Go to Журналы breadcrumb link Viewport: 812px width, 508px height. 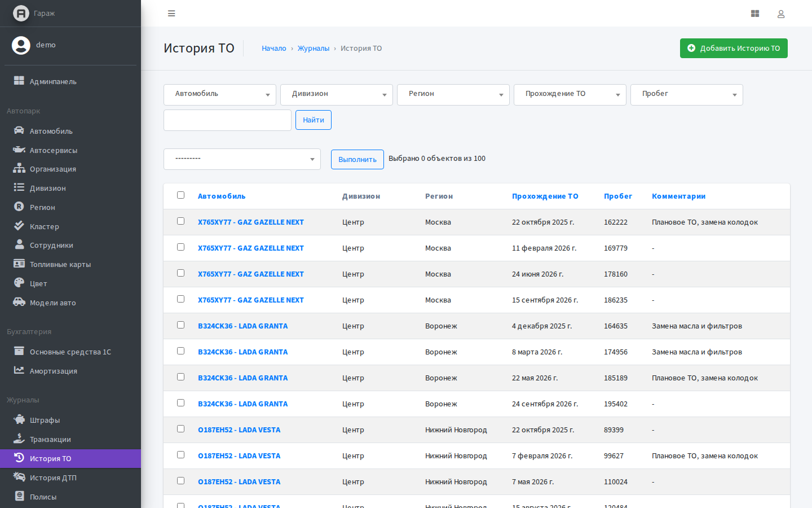click(x=314, y=49)
